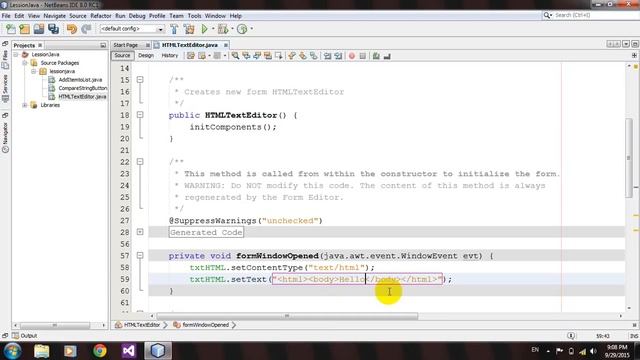Viewport: 640px width, 360px height.
Task: Click the split editor icon at toolbar's right end
Action: point(634,55)
